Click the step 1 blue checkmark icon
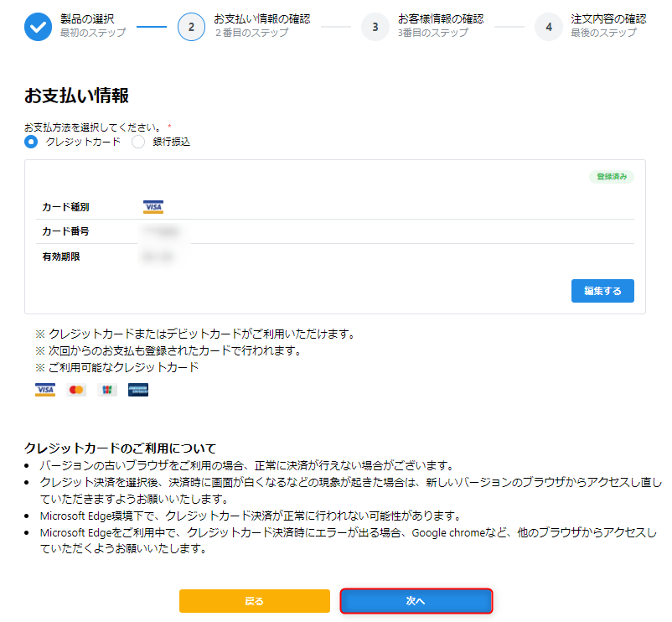 [37, 26]
